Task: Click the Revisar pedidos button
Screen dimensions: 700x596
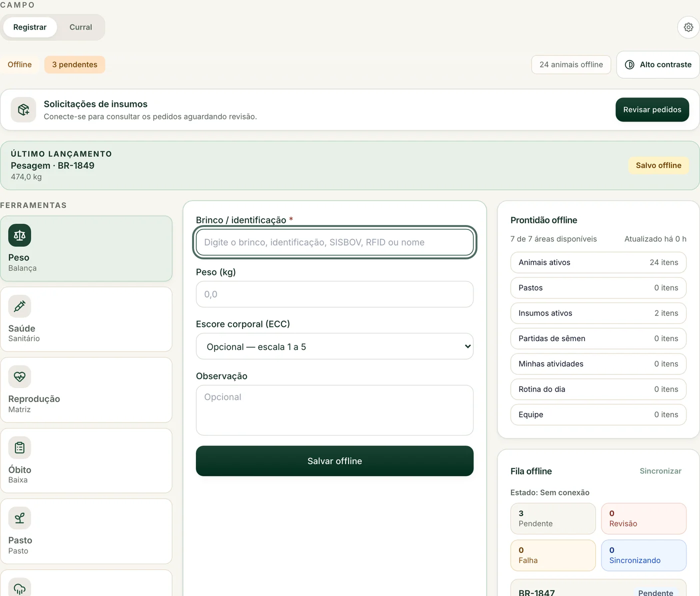Action: 652,109
